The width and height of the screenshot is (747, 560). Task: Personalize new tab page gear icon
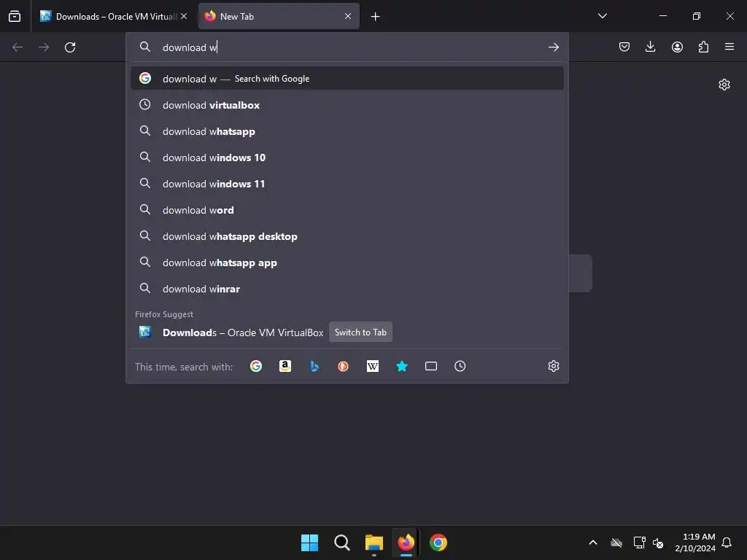[x=724, y=85]
